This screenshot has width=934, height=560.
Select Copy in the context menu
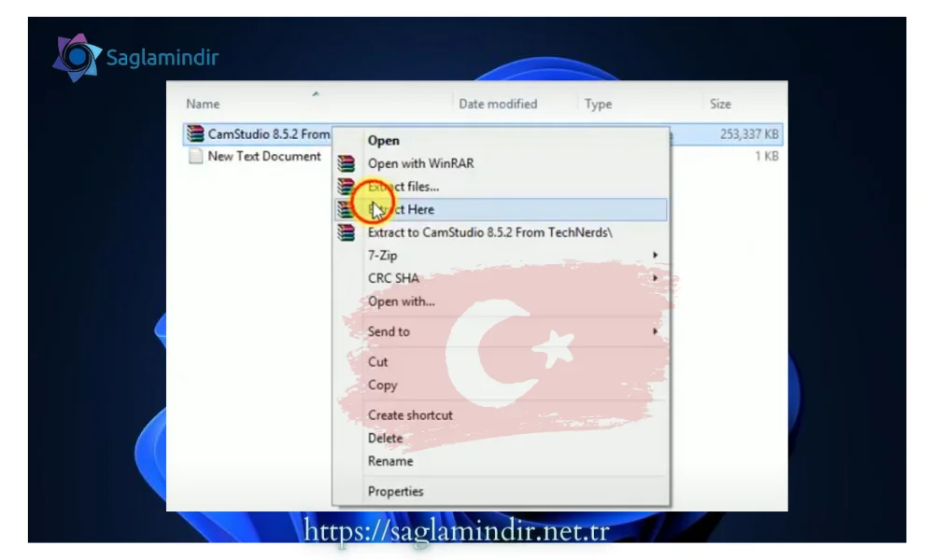pos(382,385)
